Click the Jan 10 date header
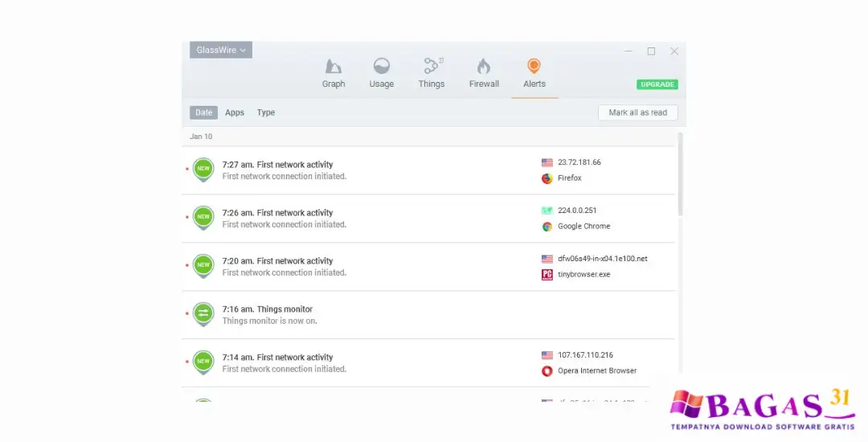 201,137
